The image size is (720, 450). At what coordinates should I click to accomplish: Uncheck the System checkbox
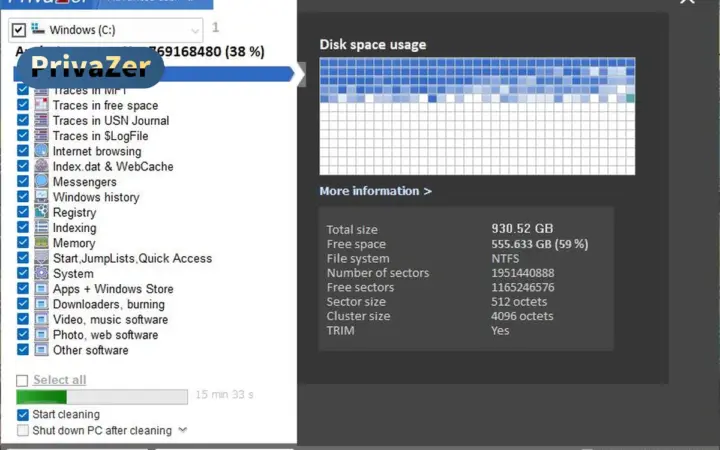coord(22,273)
